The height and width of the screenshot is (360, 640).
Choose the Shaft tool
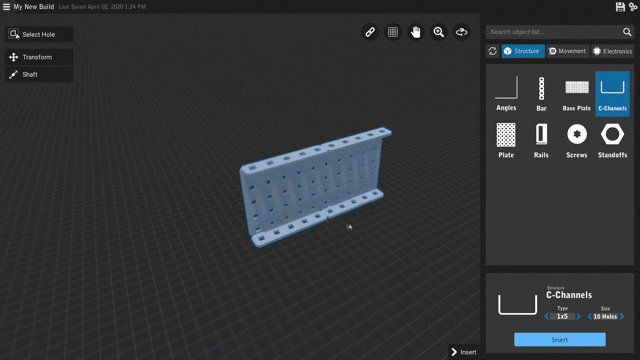39,74
